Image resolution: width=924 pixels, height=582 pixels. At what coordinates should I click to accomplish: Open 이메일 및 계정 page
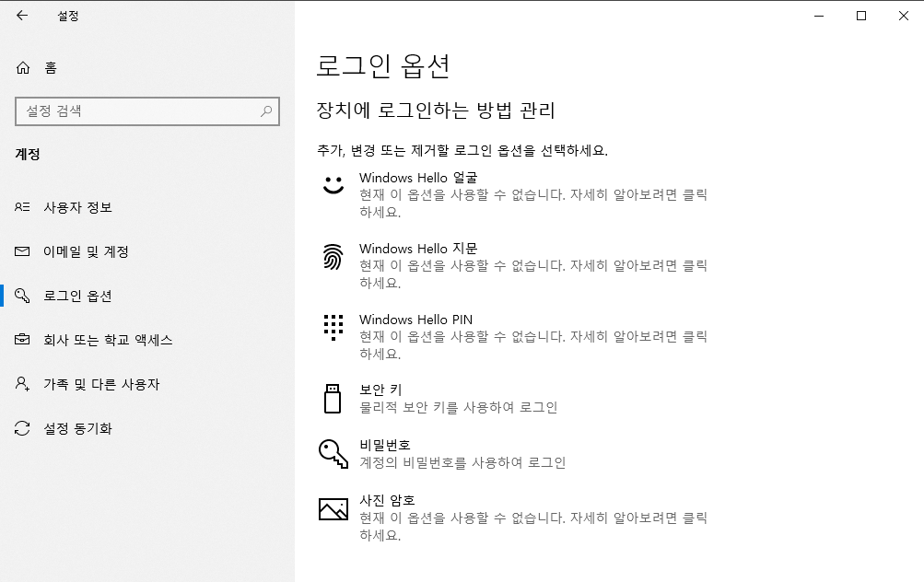[147, 251]
